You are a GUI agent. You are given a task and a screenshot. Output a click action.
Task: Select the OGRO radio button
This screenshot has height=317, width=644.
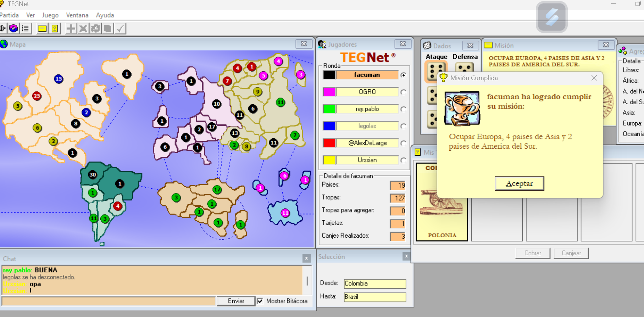click(403, 92)
